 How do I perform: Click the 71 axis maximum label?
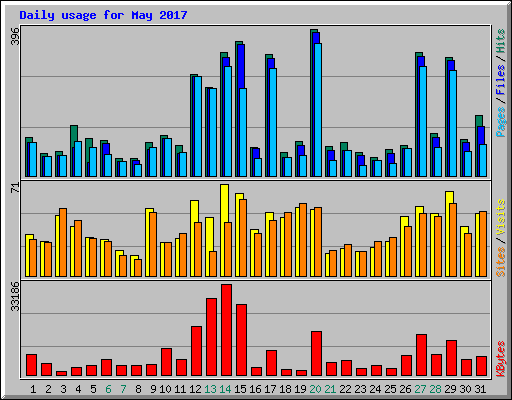(x=15, y=188)
